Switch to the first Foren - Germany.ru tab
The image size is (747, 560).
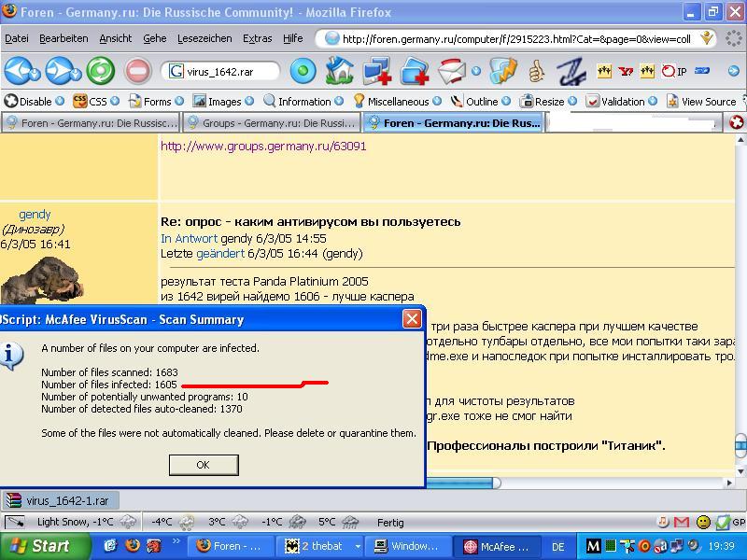point(91,123)
